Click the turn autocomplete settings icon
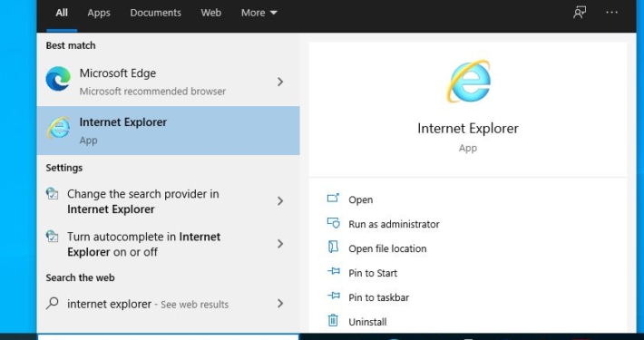 point(53,237)
